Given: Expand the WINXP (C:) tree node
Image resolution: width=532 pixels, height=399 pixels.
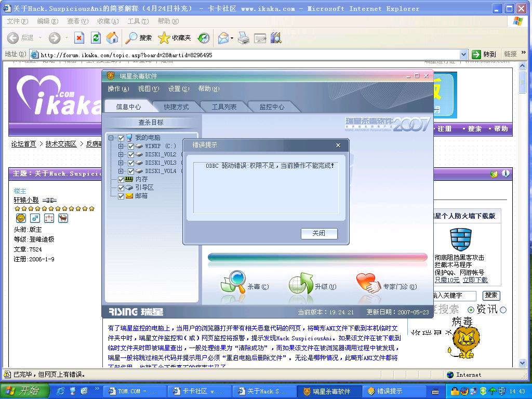Looking at the screenshot, I should pos(121,146).
